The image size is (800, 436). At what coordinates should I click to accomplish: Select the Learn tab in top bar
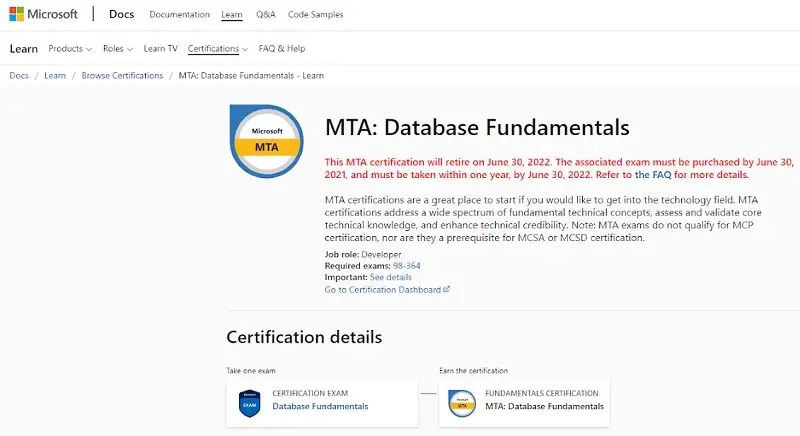232,14
